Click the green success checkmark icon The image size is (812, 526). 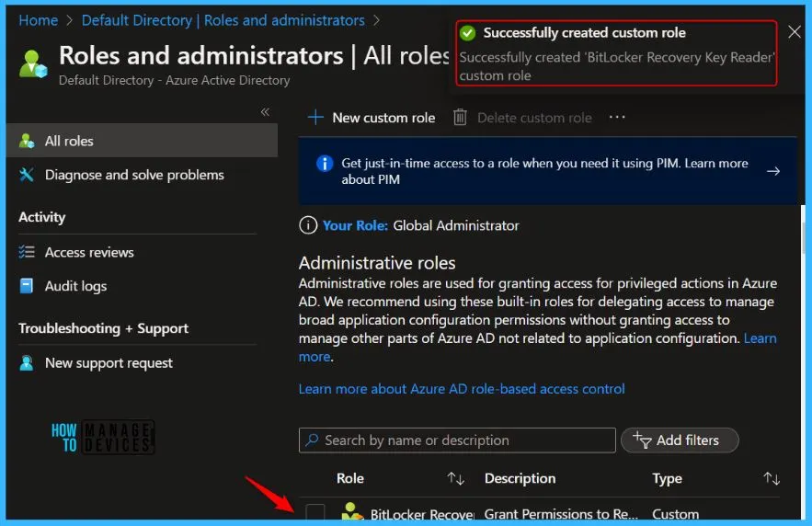tap(468, 33)
